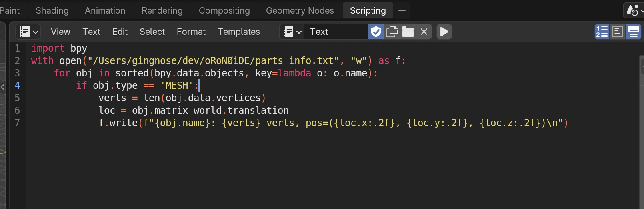Viewport: 644px width, 209px height.
Task: Browse text data-blocks dropdown
Action: click(x=292, y=32)
